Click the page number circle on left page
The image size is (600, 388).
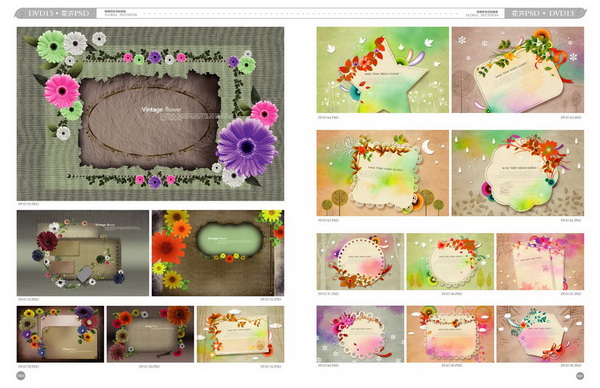click(x=21, y=376)
